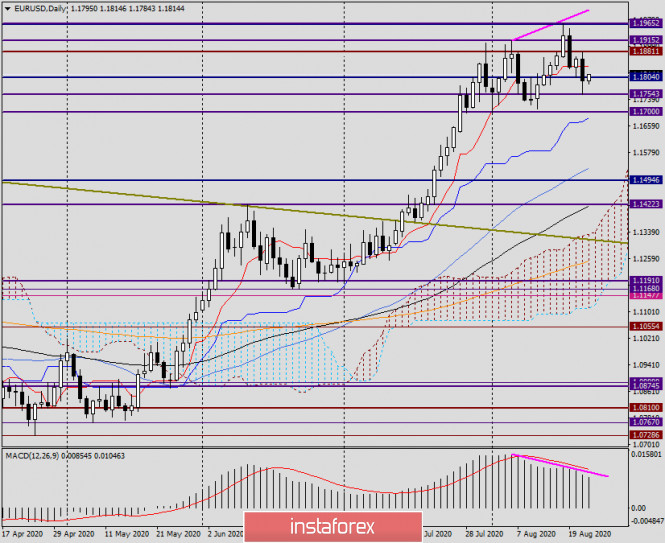Select the 1.17000 price level tag

coord(645,113)
